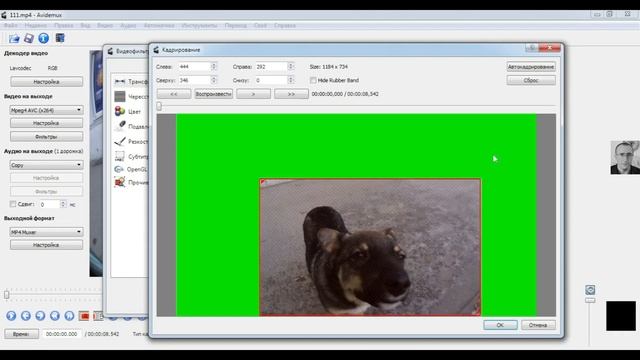
Task: Open Mpeg4 AVC (x264) video codec dropdown
Action: [x=46, y=110]
